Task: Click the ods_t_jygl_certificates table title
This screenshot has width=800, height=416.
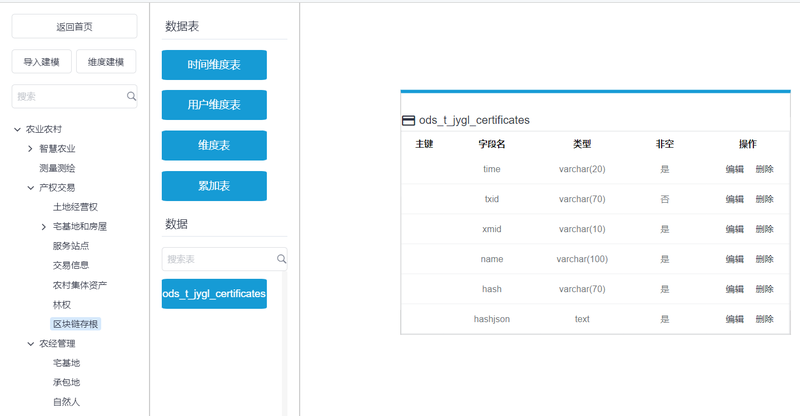Action: [474, 120]
